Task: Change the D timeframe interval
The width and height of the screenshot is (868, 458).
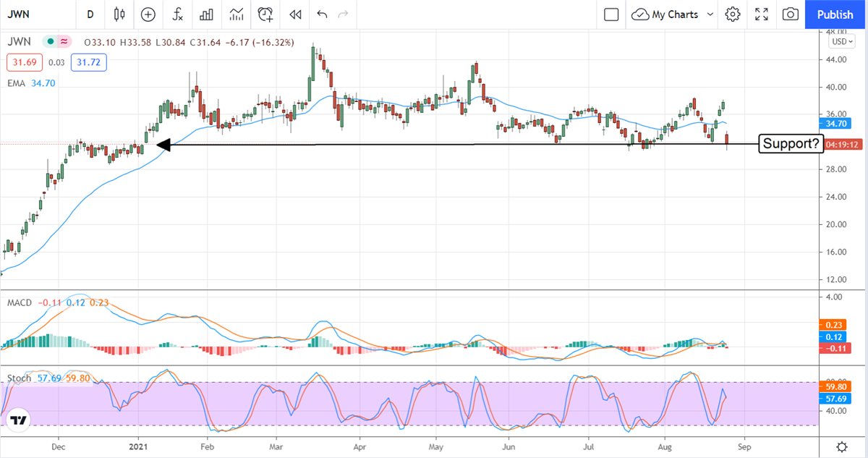Action: pyautogui.click(x=90, y=14)
